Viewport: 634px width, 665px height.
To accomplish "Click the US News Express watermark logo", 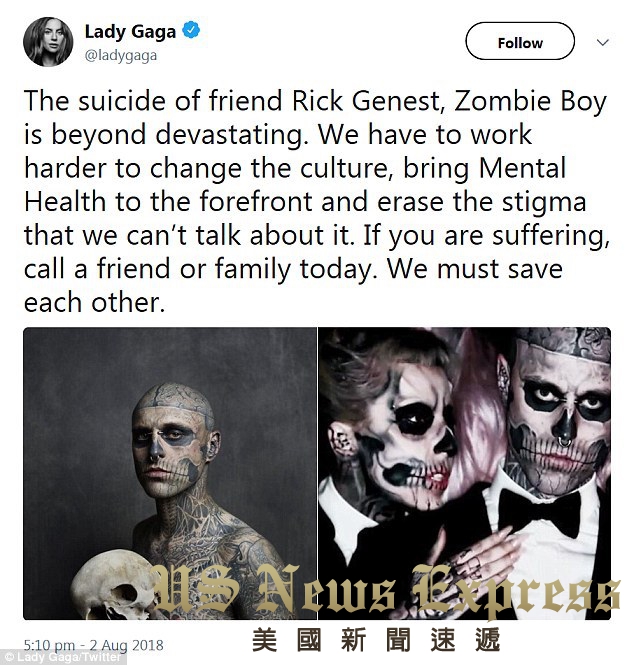I will click(x=385, y=591).
